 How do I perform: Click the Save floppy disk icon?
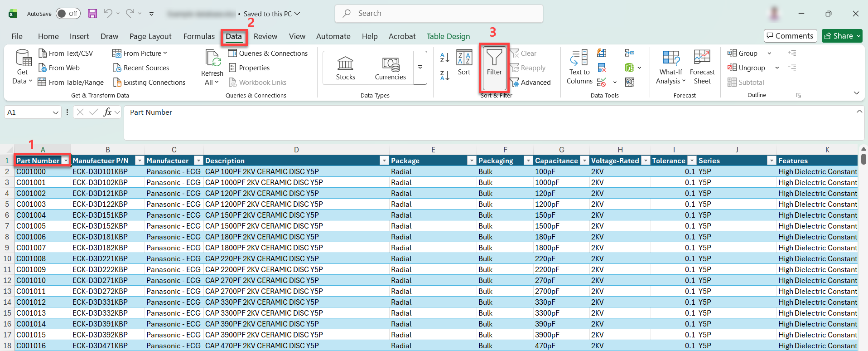click(x=92, y=14)
